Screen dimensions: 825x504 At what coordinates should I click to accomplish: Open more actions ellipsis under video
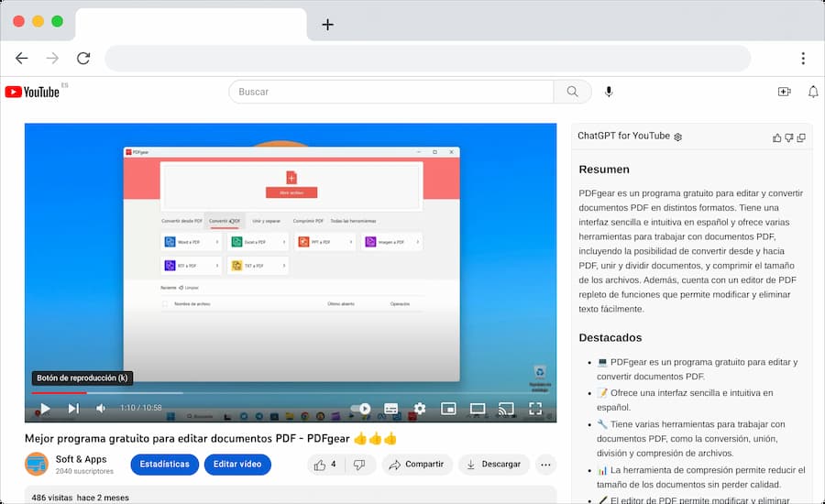(x=545, y=465)
